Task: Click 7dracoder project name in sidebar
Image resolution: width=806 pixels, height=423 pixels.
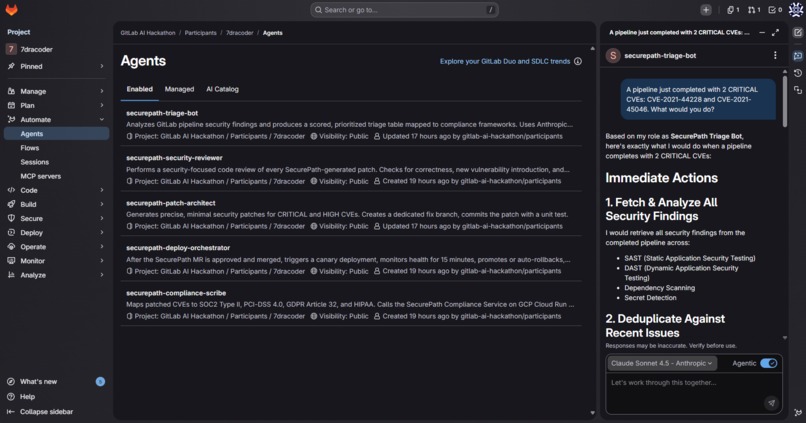Action: click(36, 49)
